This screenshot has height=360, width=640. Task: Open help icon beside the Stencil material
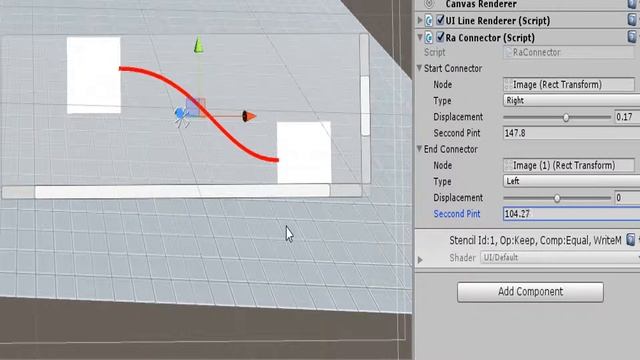pos(631,240)
